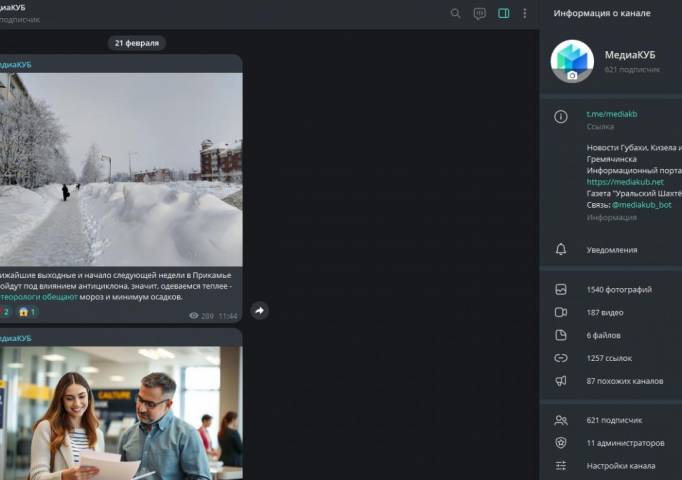Click the scared-face emoji reaction with count 1
Image resolution: width=682 pixels, height=480 pixels.
click(x=27, y=312)
